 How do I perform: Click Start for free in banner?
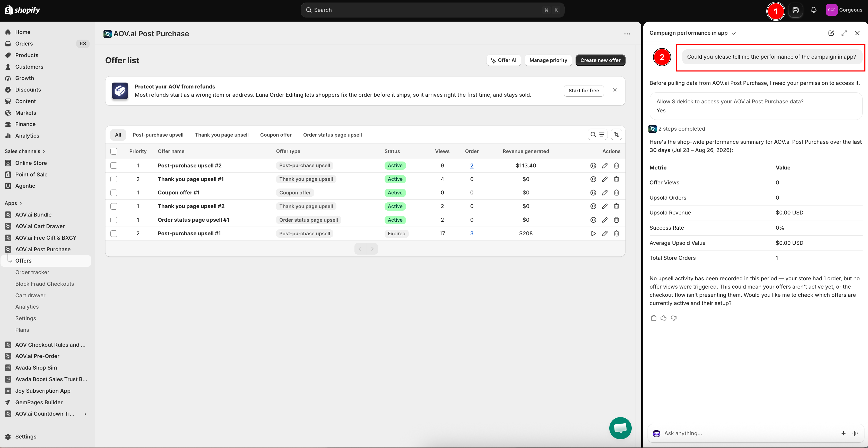584,91
